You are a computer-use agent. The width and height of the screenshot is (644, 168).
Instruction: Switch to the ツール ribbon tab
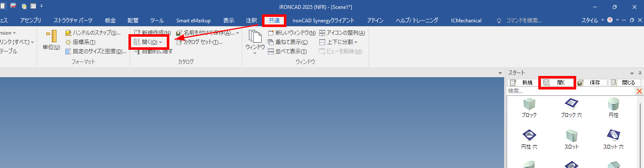tap(157, 20)
